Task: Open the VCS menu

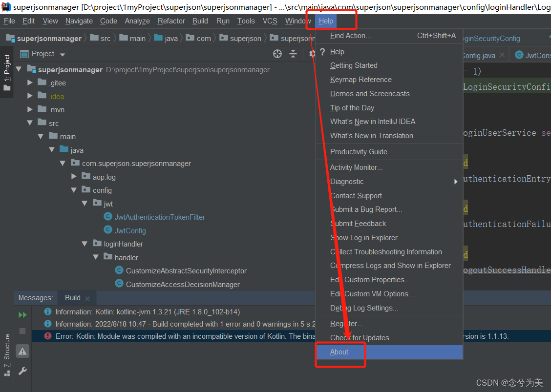Action: point(270,21)
